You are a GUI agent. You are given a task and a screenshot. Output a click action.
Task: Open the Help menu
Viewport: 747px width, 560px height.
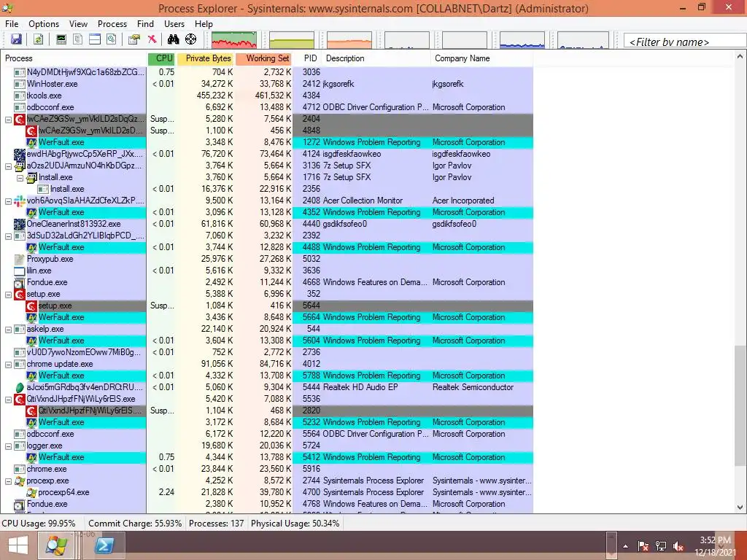coord(204,24)
